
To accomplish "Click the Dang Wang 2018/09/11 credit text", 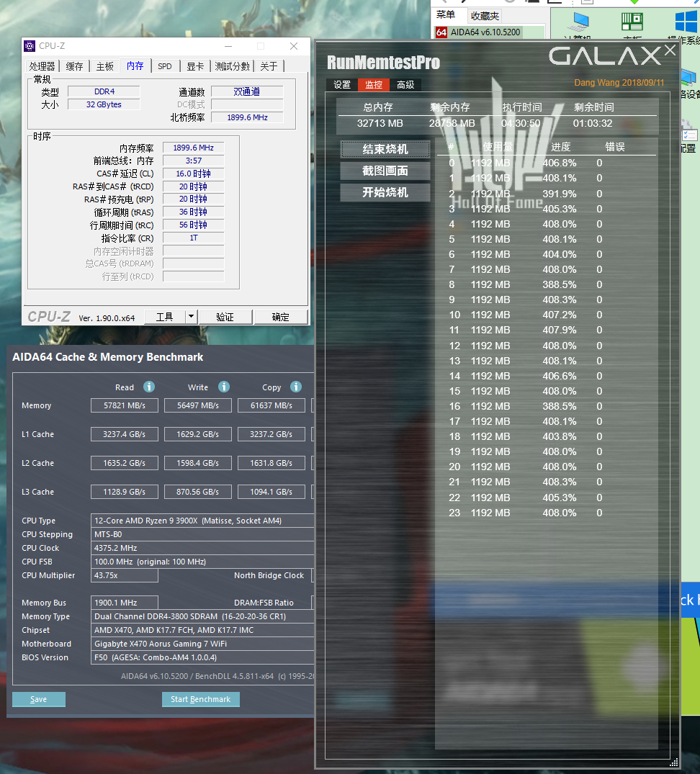I will 619,82.
